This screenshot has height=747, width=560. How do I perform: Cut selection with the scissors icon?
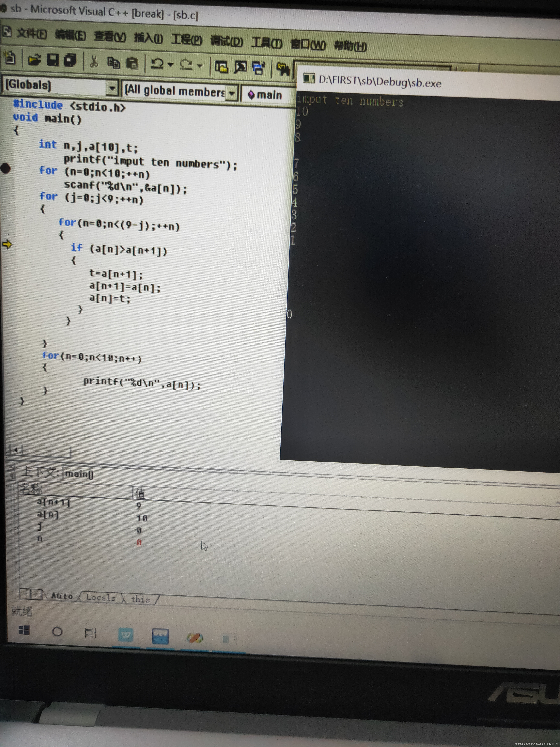(x=94, y=62)
